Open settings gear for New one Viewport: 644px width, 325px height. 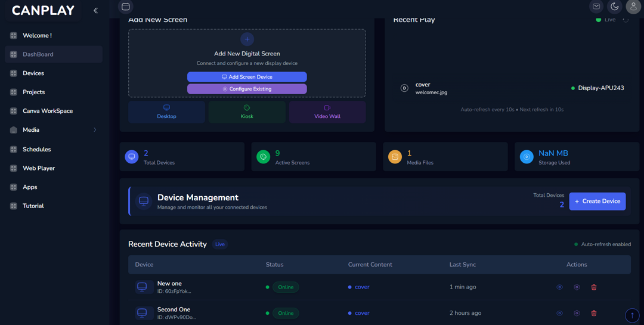coord(577,287)
